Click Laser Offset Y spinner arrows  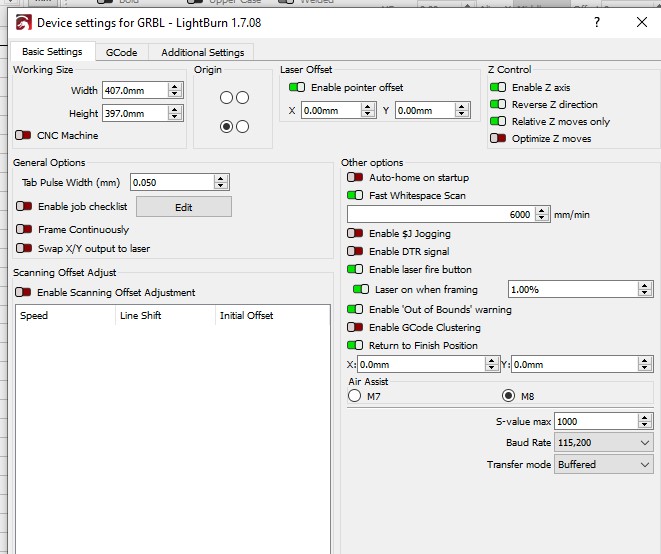coord(462,110)
